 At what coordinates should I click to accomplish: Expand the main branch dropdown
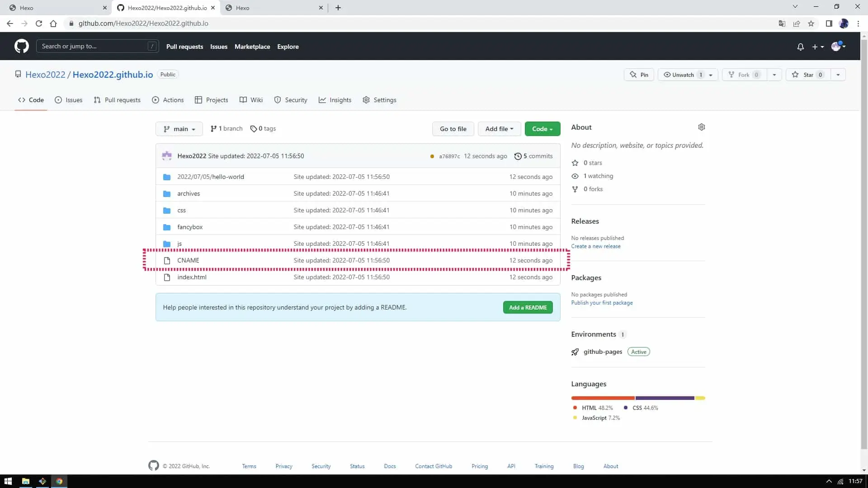[179, 129]
